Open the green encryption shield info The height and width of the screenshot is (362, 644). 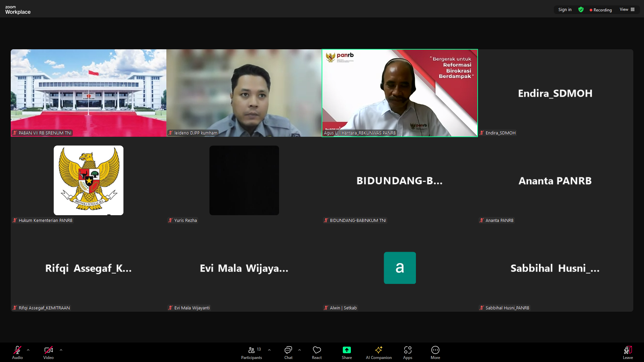click(x=581, y=10)
